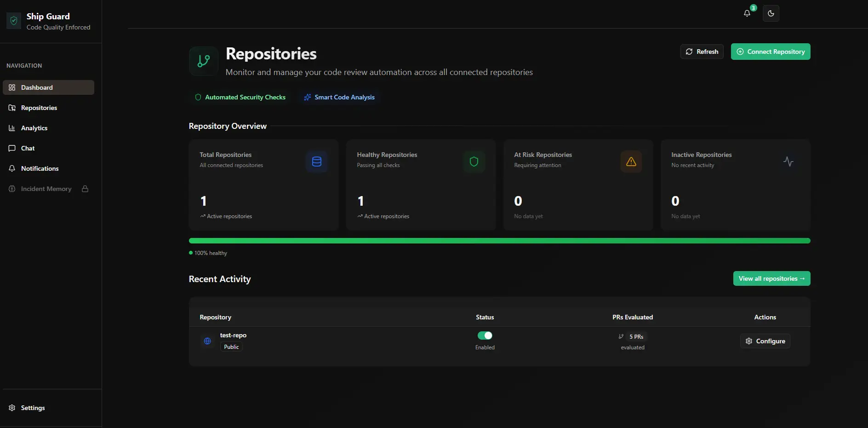Open the Dashboard navigation entry

coord(36,87)
